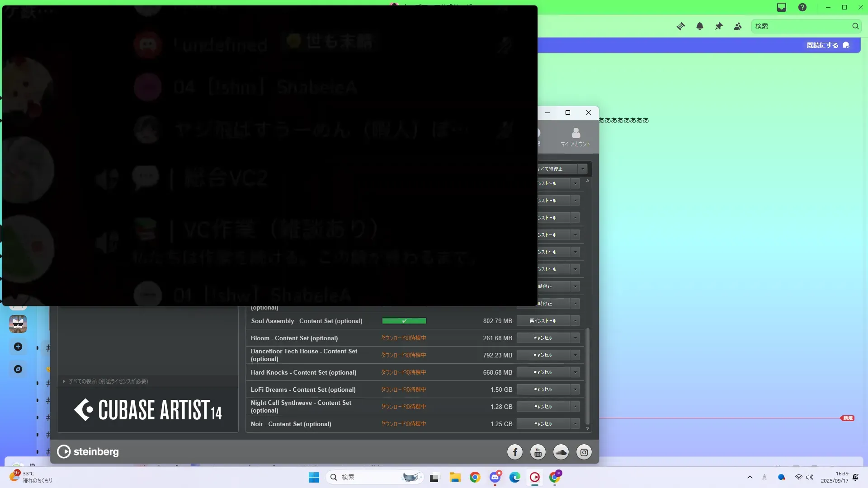
Task: Open the SoundCloud icon link
Action: [x=561, y=452]
